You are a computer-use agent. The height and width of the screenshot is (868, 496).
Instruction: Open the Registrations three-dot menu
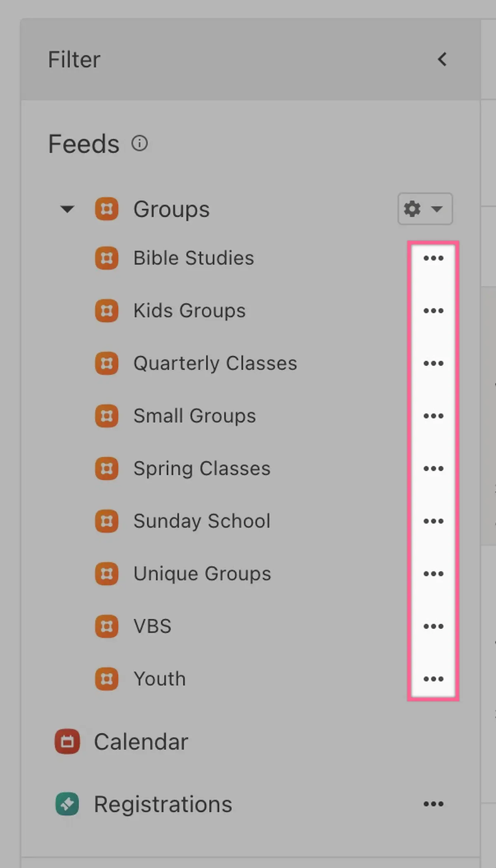(433, 804)
